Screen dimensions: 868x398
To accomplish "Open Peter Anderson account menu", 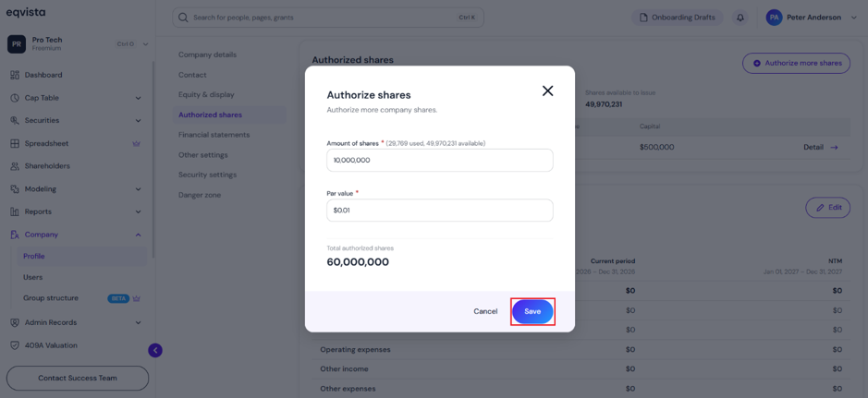I will coord(812,18).
